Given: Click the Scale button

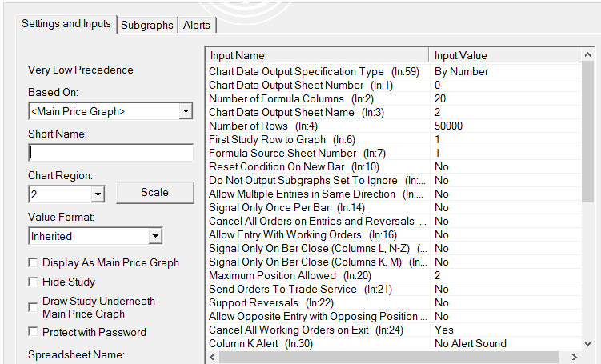Looking at the screenshot, I should pyautogui.click(x=154, y=192).
